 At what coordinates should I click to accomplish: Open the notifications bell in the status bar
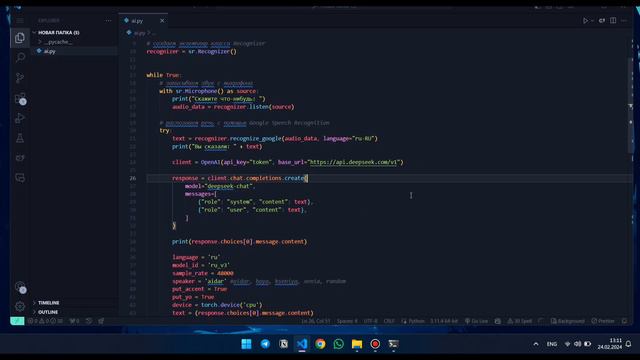(x=624, y=321)
